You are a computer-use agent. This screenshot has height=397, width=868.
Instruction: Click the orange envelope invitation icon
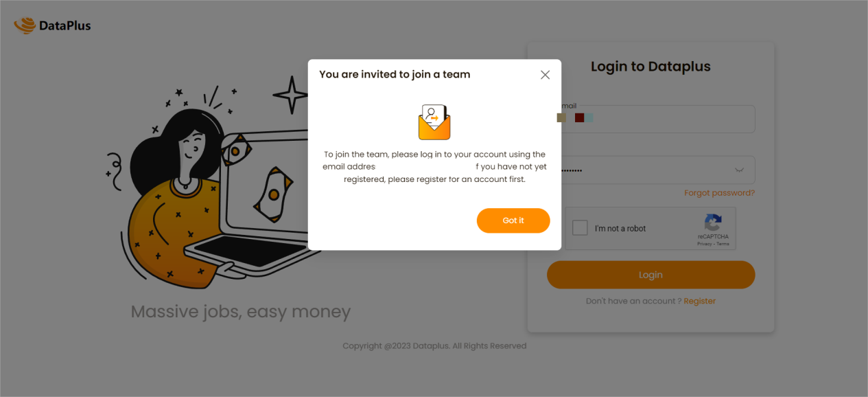(x=434, y=122)
